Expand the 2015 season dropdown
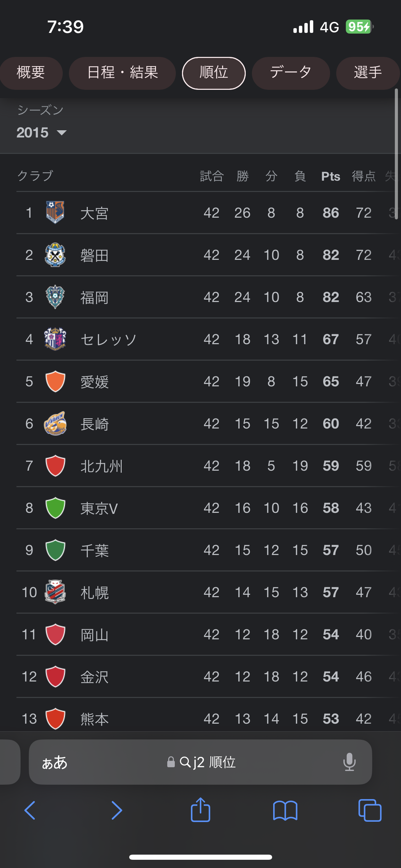This screenshot has height=868, width=401. (x=41, y=133)
